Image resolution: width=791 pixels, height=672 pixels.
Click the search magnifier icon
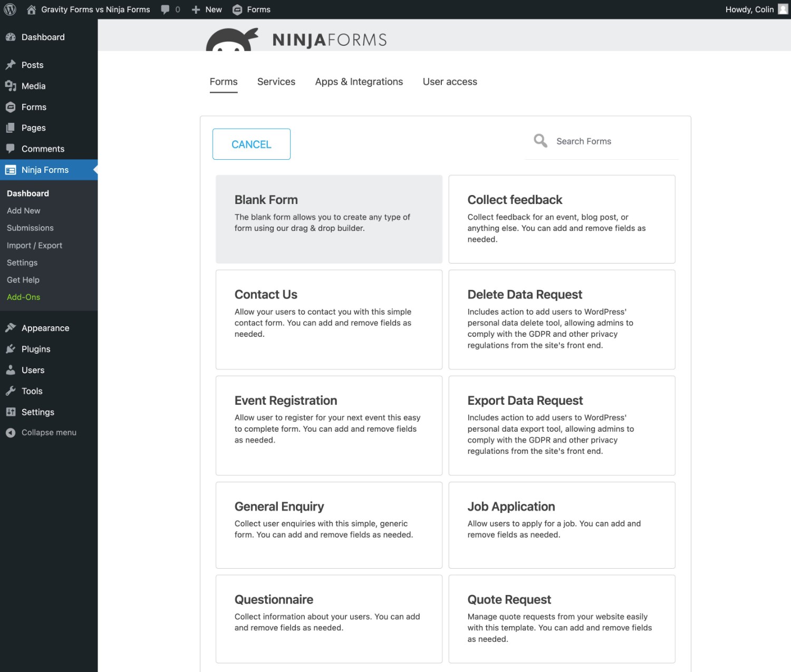(x=541, y=141)
